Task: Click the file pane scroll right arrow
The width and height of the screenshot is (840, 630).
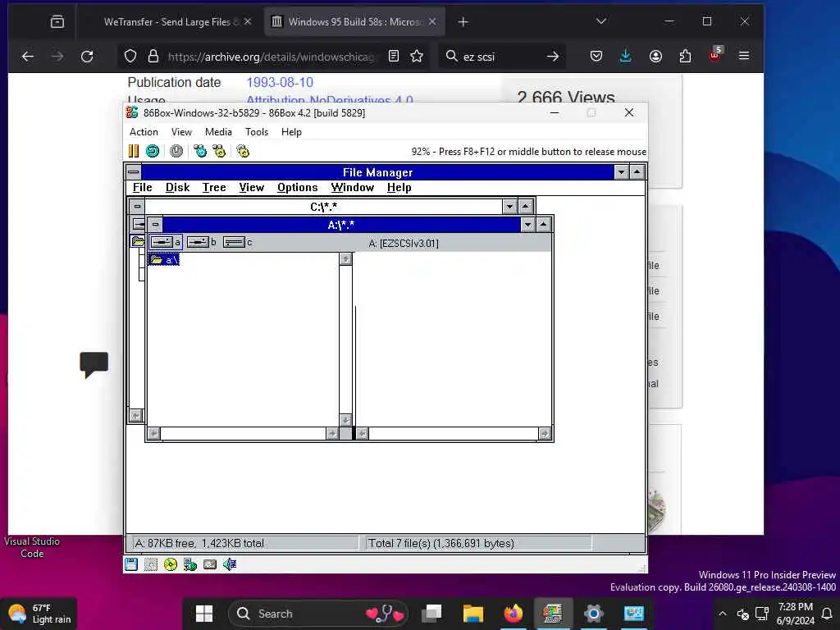Action: pyautogui.click(x=545, y=433)
